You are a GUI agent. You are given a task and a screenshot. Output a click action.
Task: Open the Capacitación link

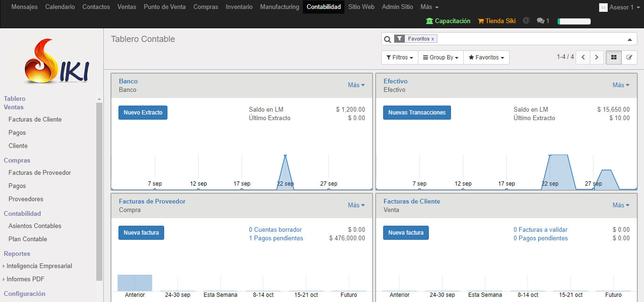coord(448,21)
